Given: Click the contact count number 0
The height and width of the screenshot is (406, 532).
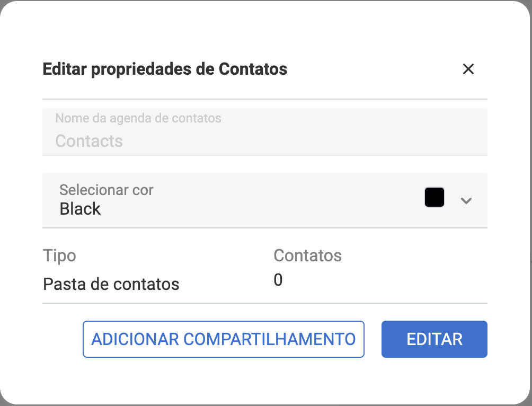Looking at the screenshot, I should [278, 280].
